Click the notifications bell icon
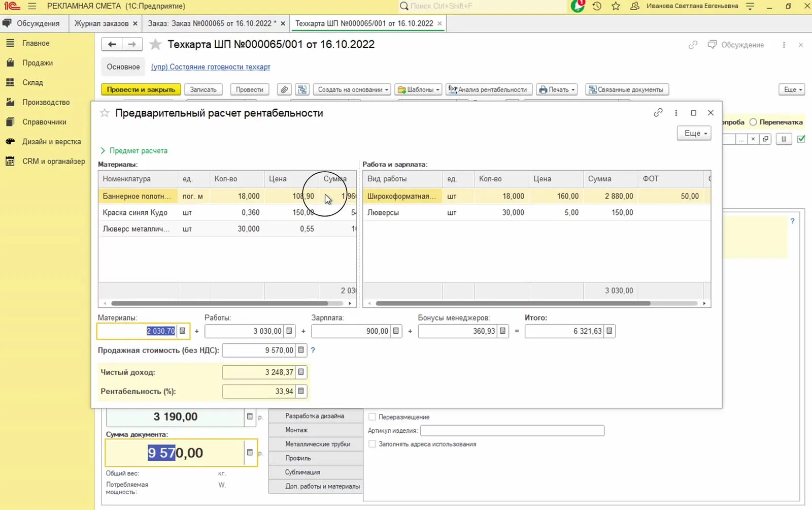812x510 pixels. pyautogui.click(x=578, y=6)
